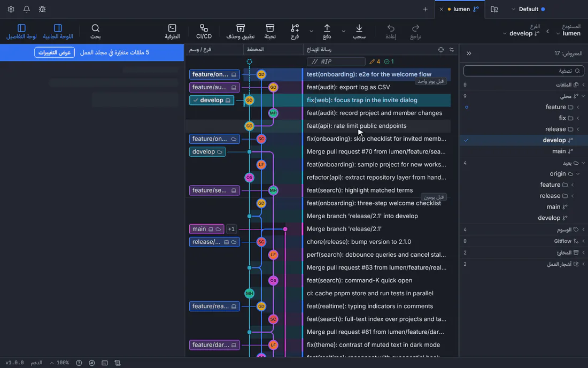The height and width of the screenshot is (368, 588).
Task: Click the feature/au... branch label
Action: point(214,87)
